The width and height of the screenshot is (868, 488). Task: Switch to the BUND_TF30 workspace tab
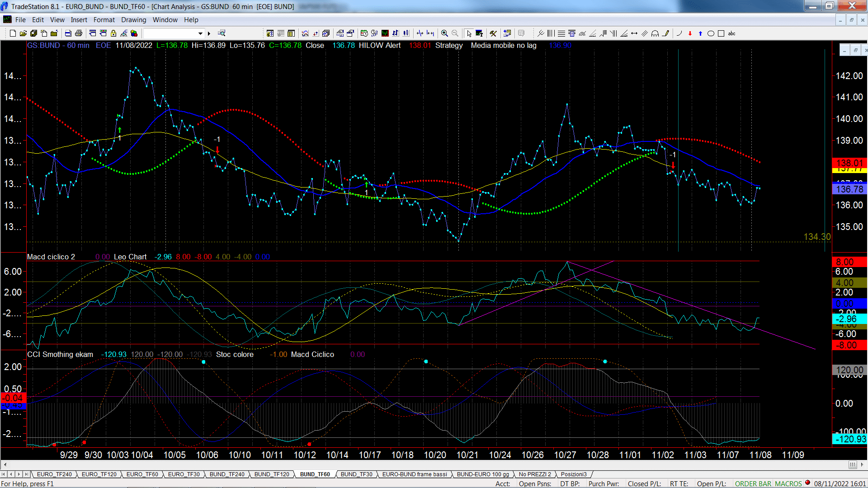356,474
